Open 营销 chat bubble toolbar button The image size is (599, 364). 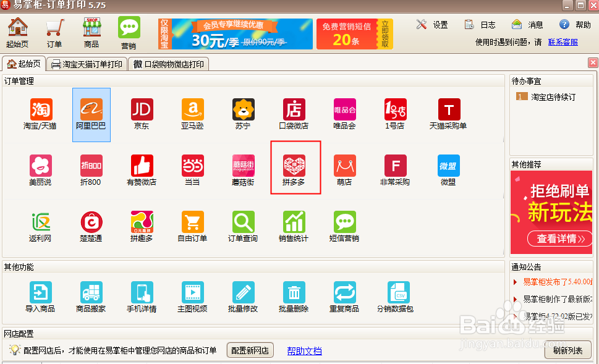pyautogui.click(x=129, y=33)
